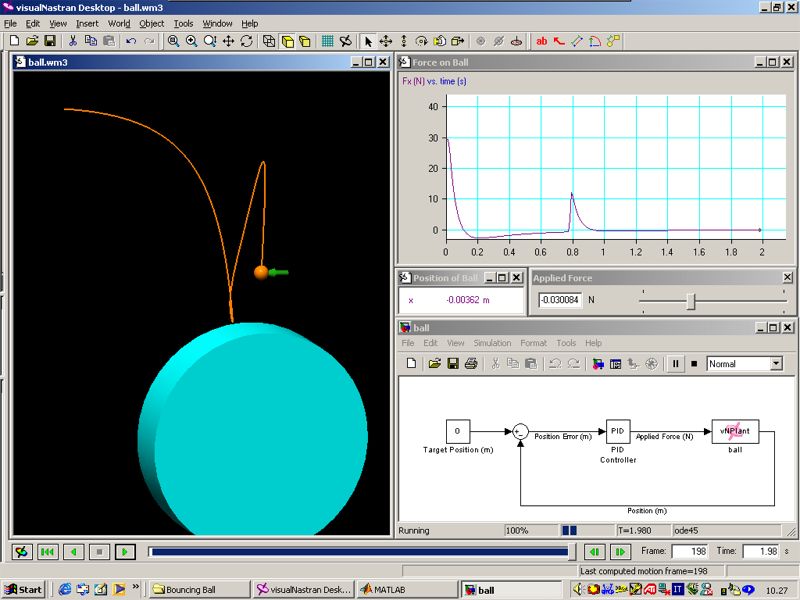Play the simulation backward
The height and width of the screenshot is (600, 800).
(x=73, y=552)
